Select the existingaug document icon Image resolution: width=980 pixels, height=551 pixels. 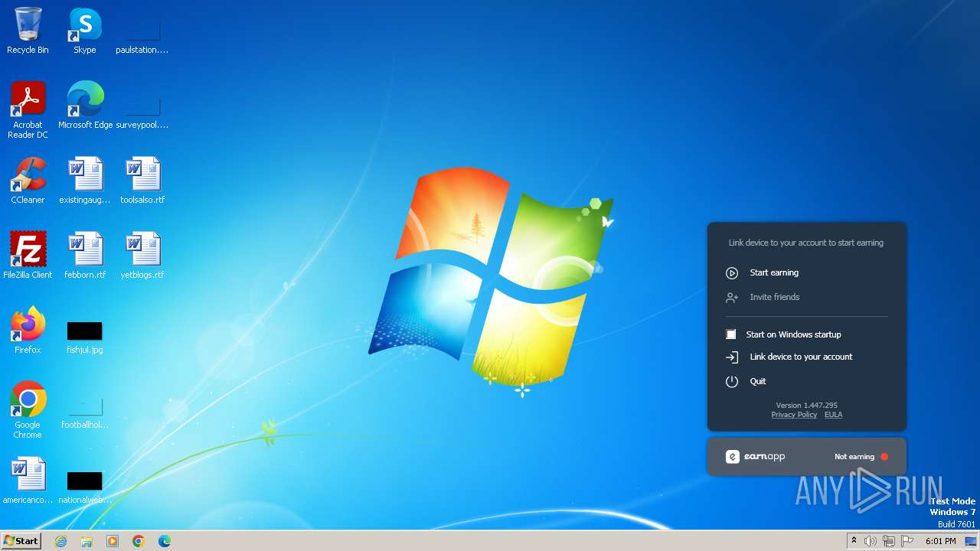(85, 181)
